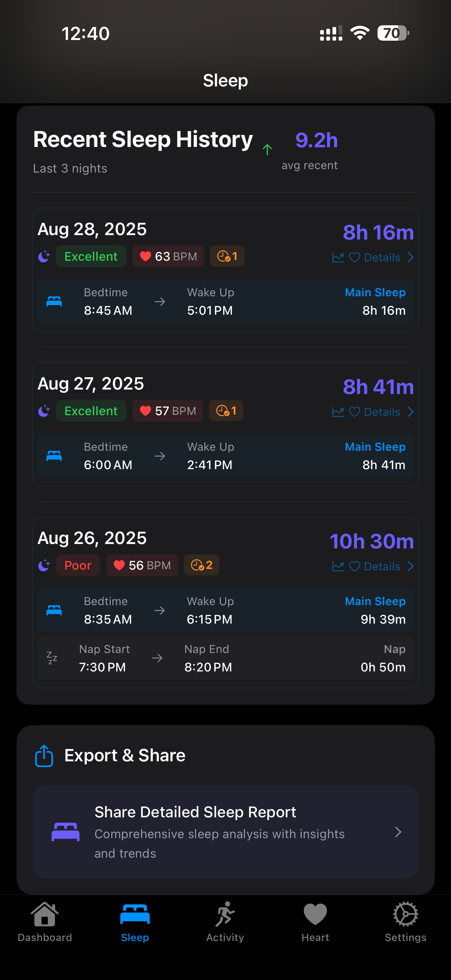This screenshot has height=980, width=451.
Task: Tap the Poor quality badge
Action: click(x=78, y=565)
